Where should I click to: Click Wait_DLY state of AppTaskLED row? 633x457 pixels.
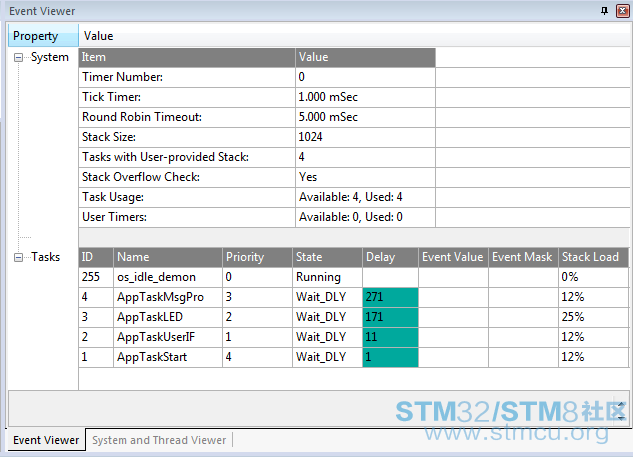coord(327,317)
